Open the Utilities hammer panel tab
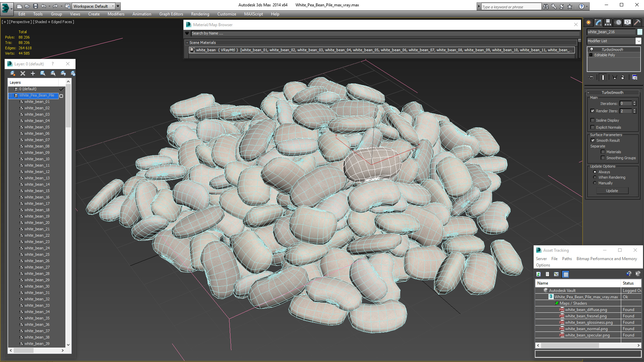This screenshot has width=644, height=362. click(637, 22)
